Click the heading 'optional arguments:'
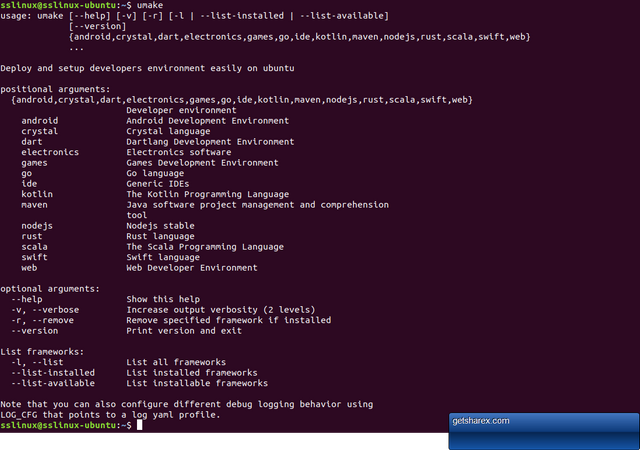The width and height of the screenshot is (640, 450). click(50, 289)
